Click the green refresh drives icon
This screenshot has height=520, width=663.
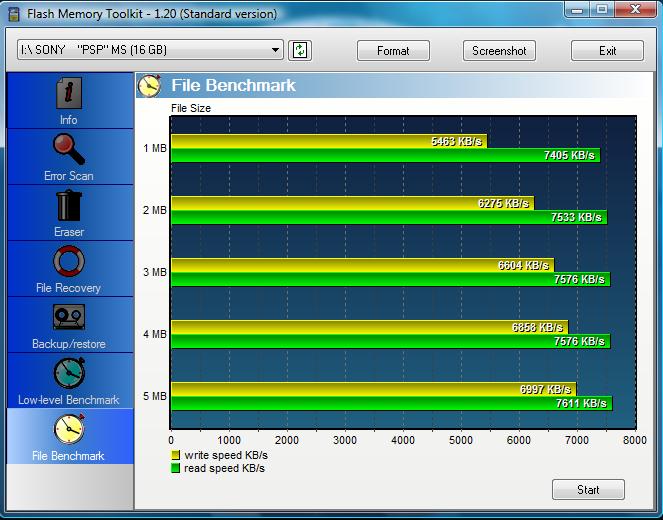[299, 50]
